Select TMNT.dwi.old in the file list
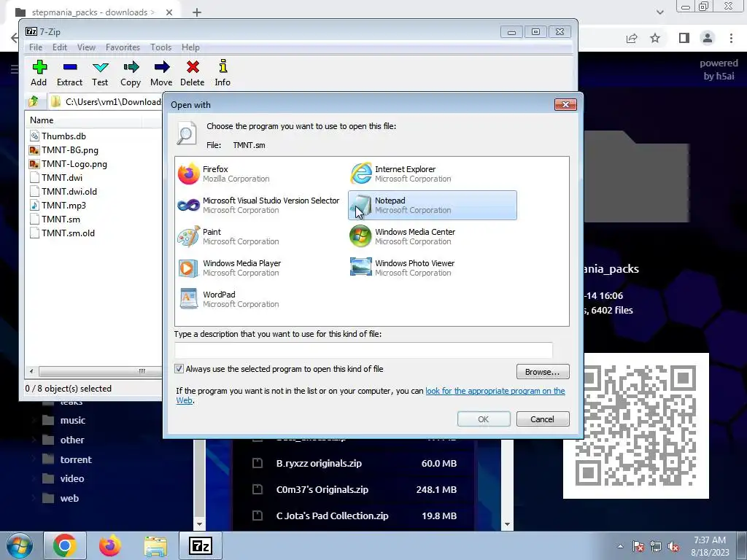This screenshot has width=747, height=560. tap(69, 192)
